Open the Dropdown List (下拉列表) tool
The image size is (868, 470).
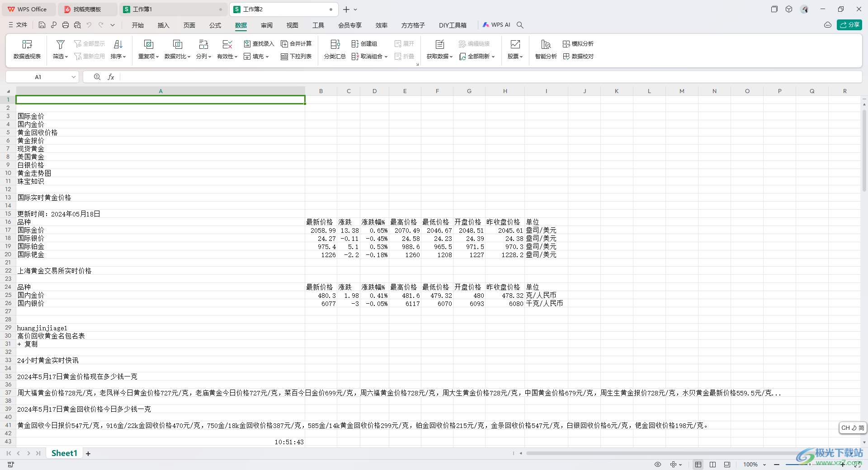[x=296, y=56]
